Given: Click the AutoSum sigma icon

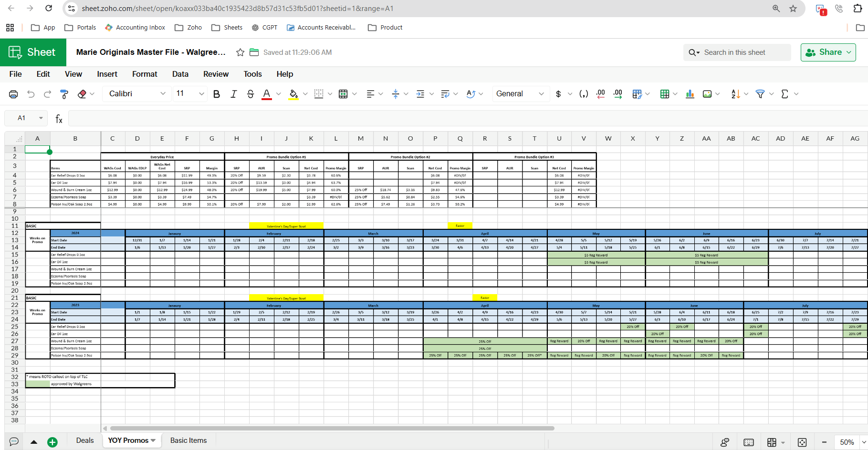Looking at the screenshot, I should point(785,94).
